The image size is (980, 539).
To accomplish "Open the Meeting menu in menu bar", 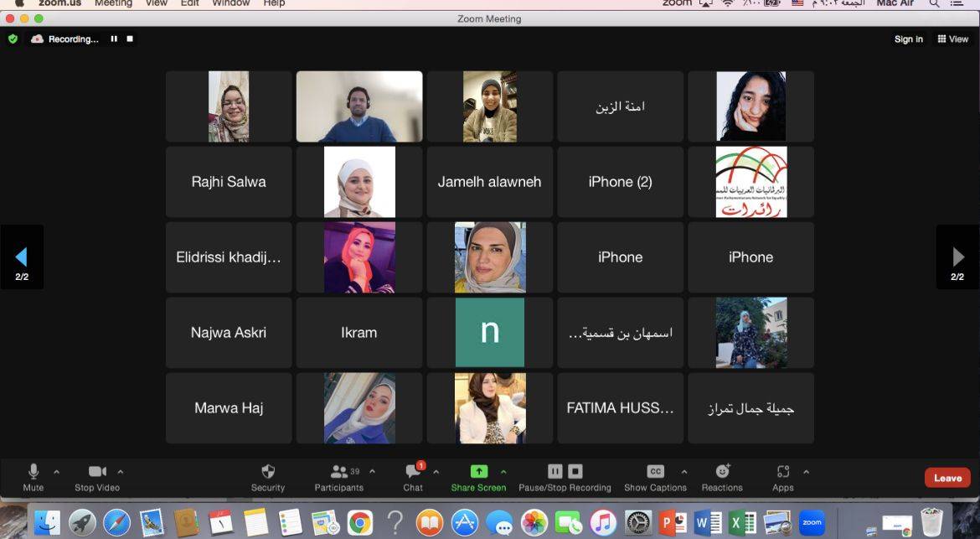I will [113, 3].
